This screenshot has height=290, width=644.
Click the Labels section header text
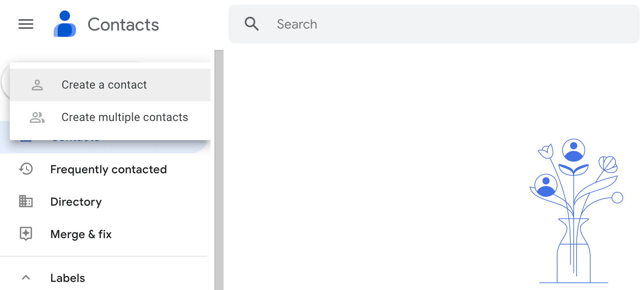pos(68,278)
